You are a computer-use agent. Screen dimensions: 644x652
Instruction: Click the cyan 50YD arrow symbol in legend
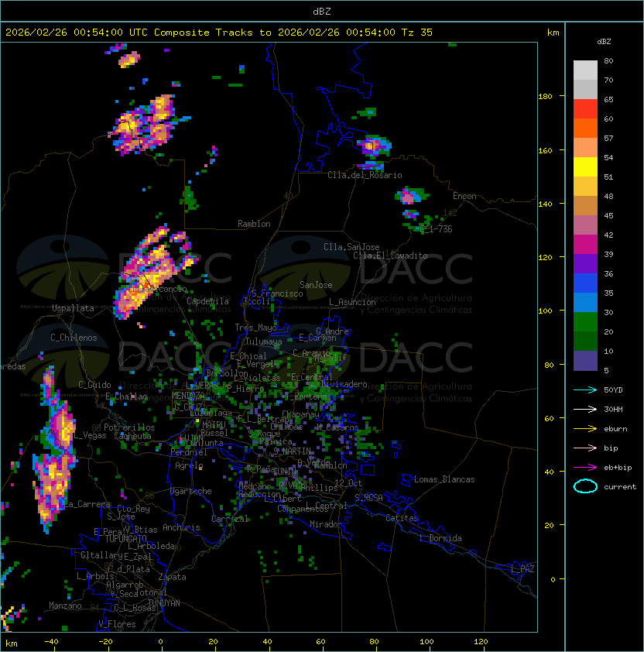coord(585,389)
